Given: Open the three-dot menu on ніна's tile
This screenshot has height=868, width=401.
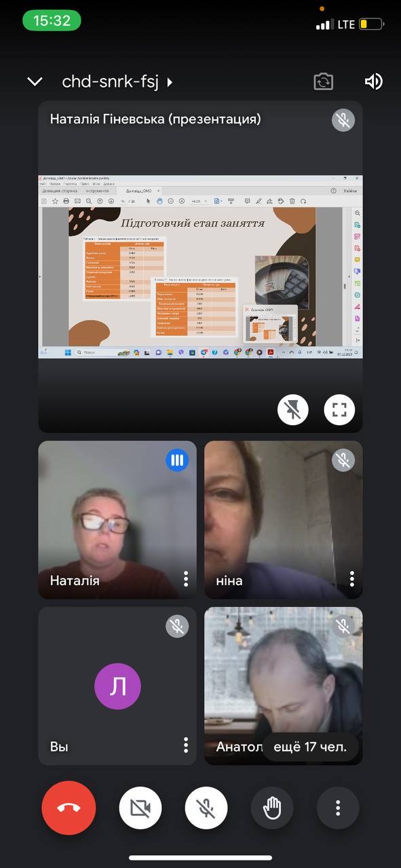Looking at the screenshot, I should point(352,579).
